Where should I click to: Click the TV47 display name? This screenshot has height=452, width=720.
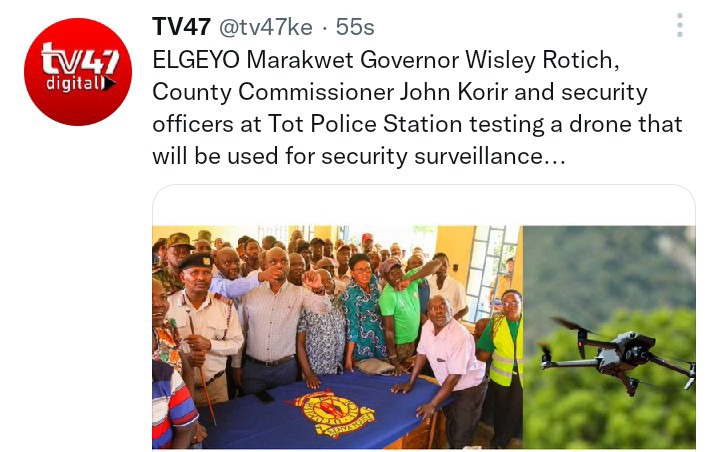[x=181, y=27]
